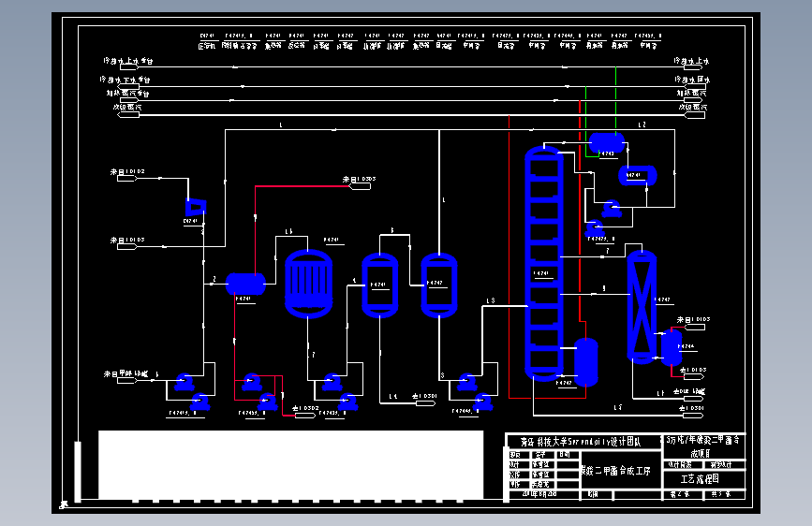The image size is (812, 526).
Task: Click the small vessel attached to the packed column
Action: click(x=672, y=348)
